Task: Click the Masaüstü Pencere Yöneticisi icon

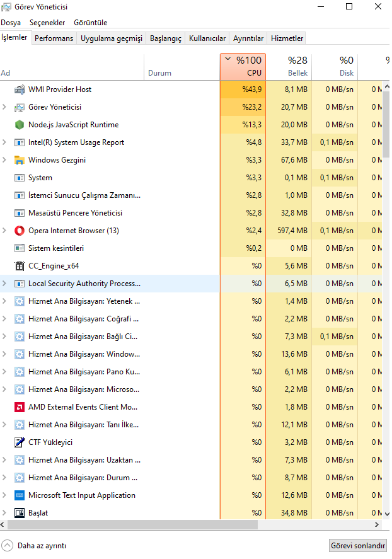Action: (20, 213)
